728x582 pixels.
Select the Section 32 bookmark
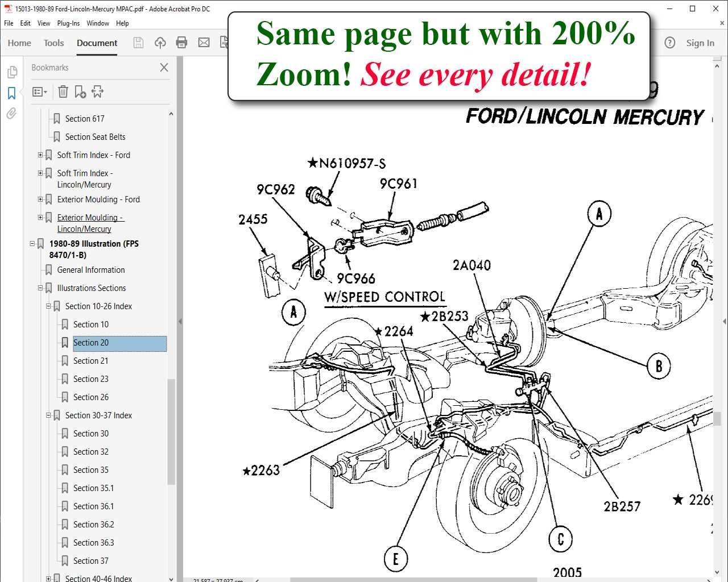[91, 451]
